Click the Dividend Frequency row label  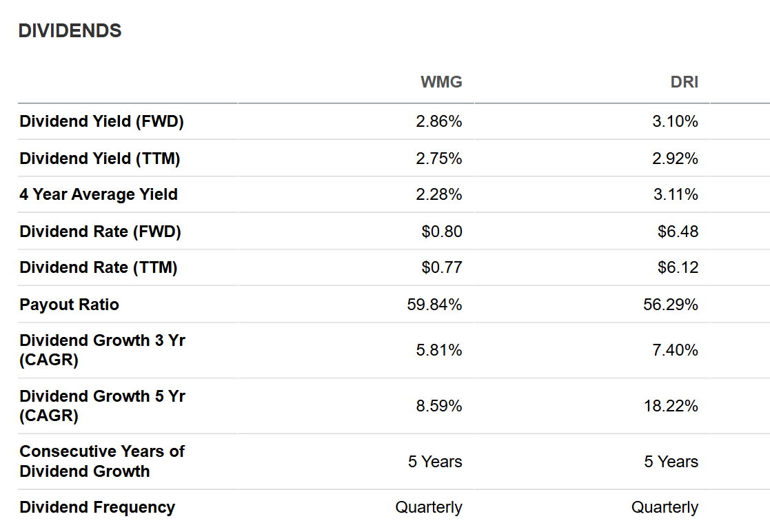point(97,507)
